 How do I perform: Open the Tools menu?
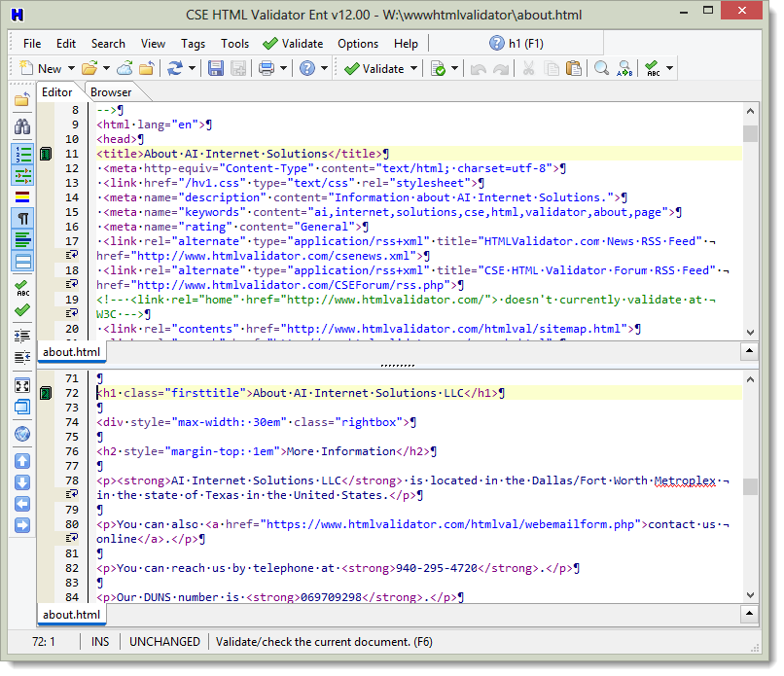point(235,44)
